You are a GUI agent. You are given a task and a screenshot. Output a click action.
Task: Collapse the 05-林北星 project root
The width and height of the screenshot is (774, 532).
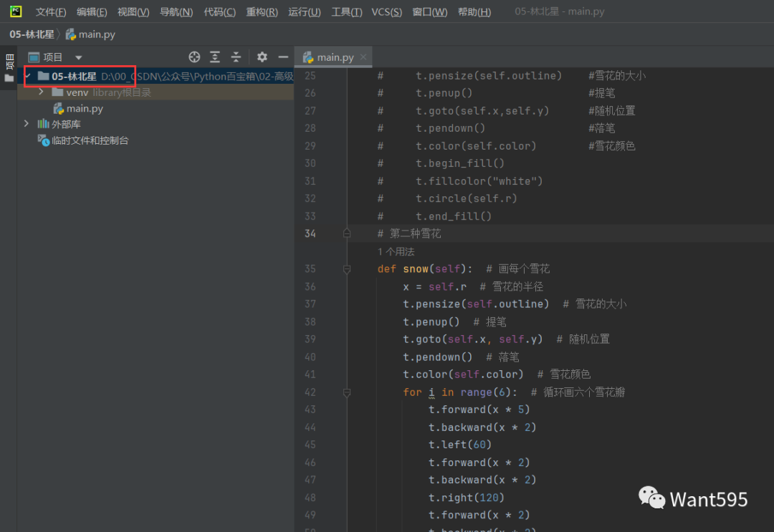point(27,76)
